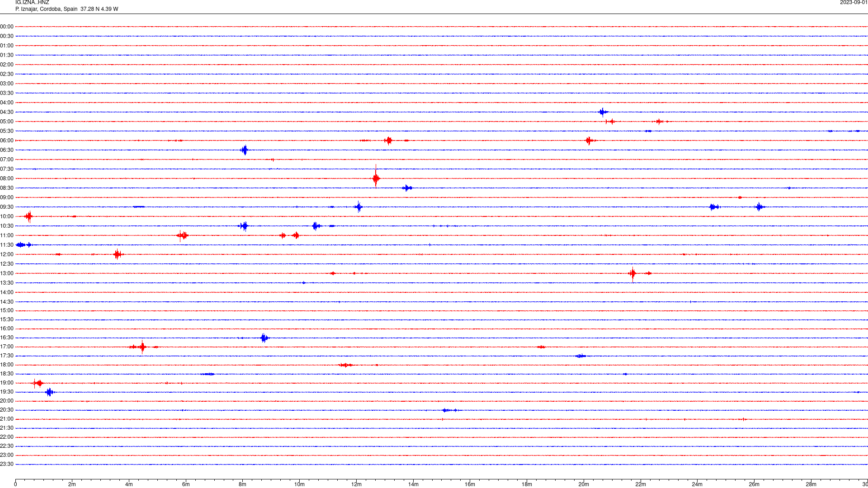868x488 pixels.
Task: Select the 20m axis tick label
Action: click(x=584, y=484)
